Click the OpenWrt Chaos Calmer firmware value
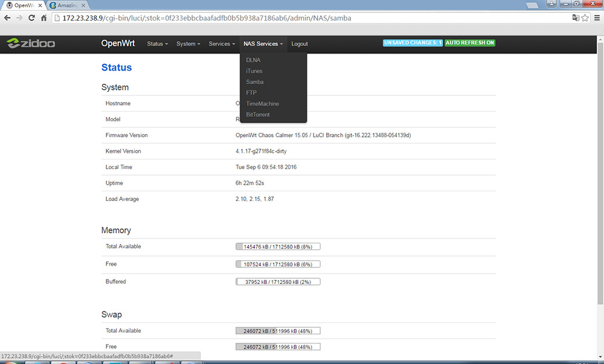Image resolution: width=604 pixels, height=364 pixels. pyautogui.click(x=323, y=135)
